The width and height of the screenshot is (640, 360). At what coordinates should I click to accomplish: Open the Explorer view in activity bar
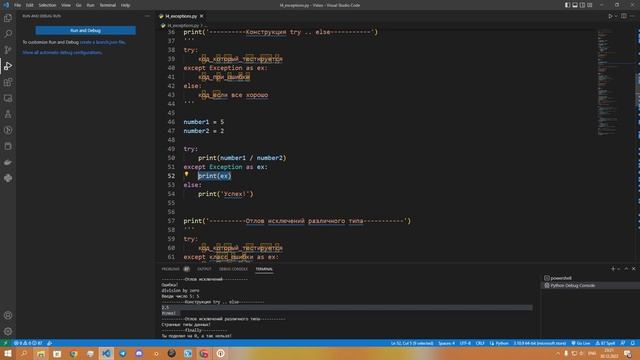[x=8, y=18]
